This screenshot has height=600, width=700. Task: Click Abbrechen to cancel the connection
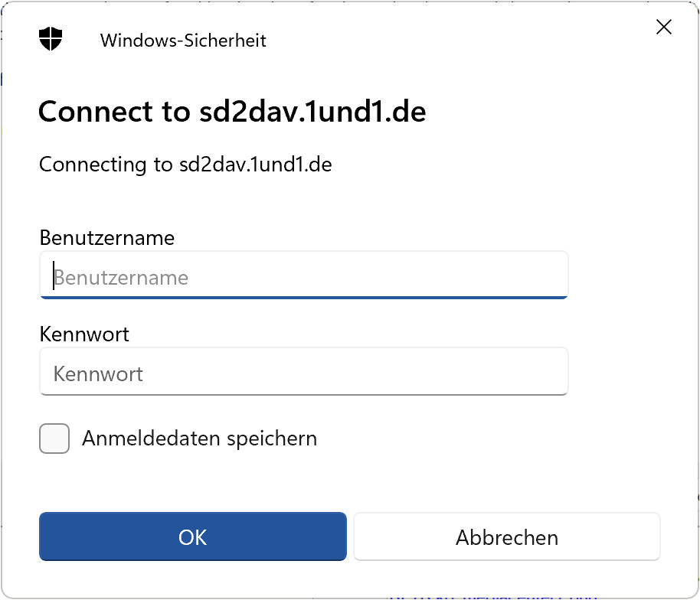506,536
